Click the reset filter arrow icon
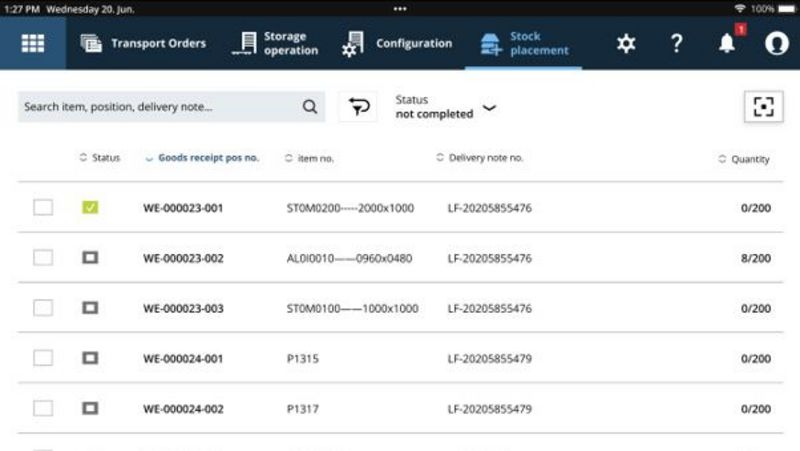Image resolution: width=800 pixels, height=451 pixels. tap(358, 107)
